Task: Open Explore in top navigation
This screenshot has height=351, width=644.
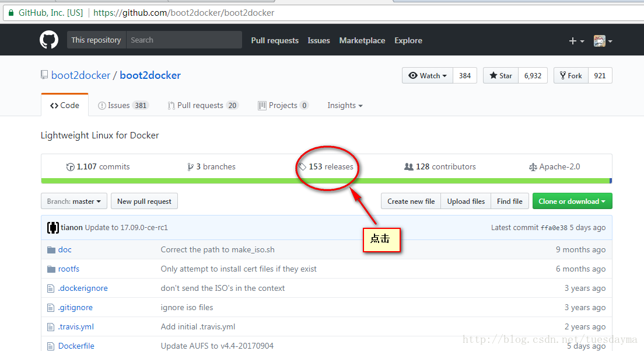Action: [408, 40]
